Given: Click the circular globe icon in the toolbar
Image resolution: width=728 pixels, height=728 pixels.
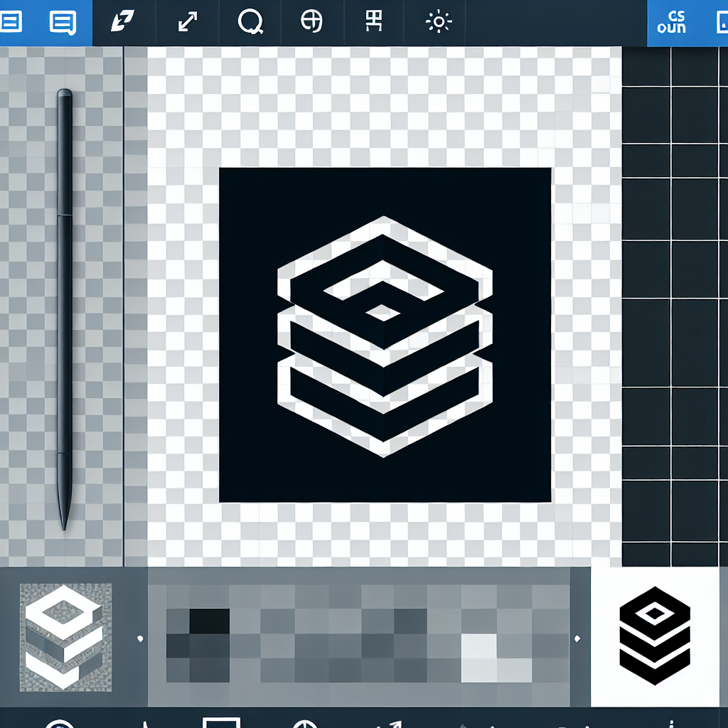Looking at the screenshot, I should click(x=311, y=21).
